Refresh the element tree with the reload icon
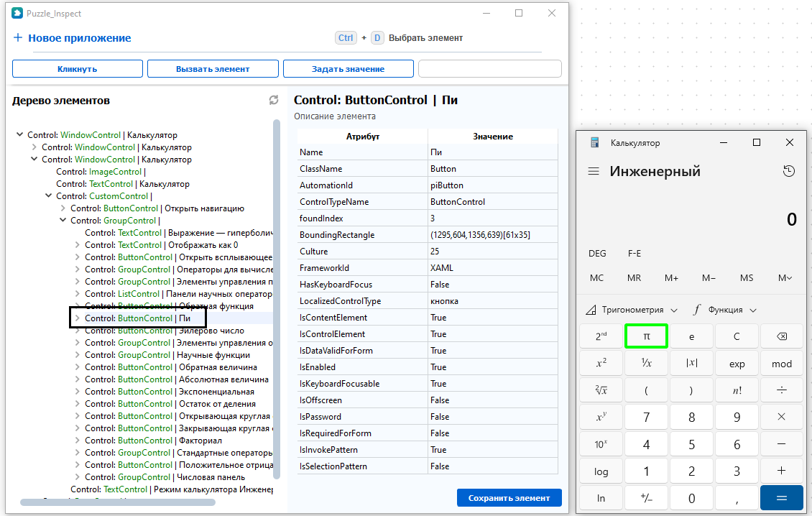 click(274, 101)
